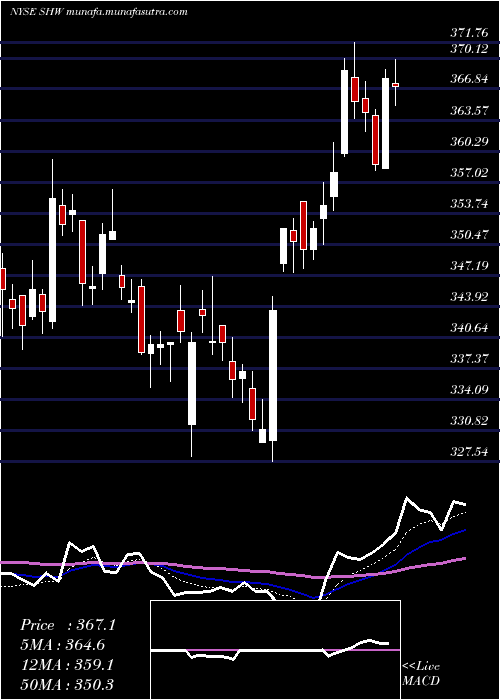500x700 pixels.
Task: Select the 343.92 price level label
Action: click(471, 296)
